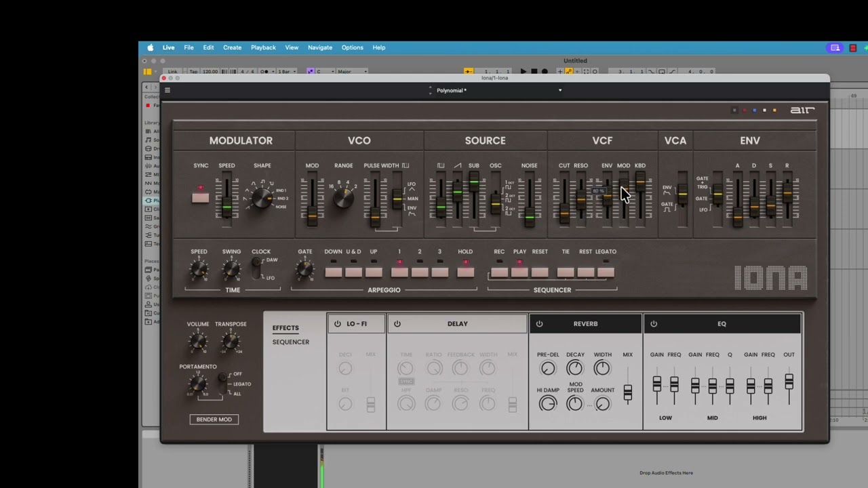The height and width of the screenshot is (488, 868).
Task: Switch to the EFFECTS tab
Action: pos(285,328)
